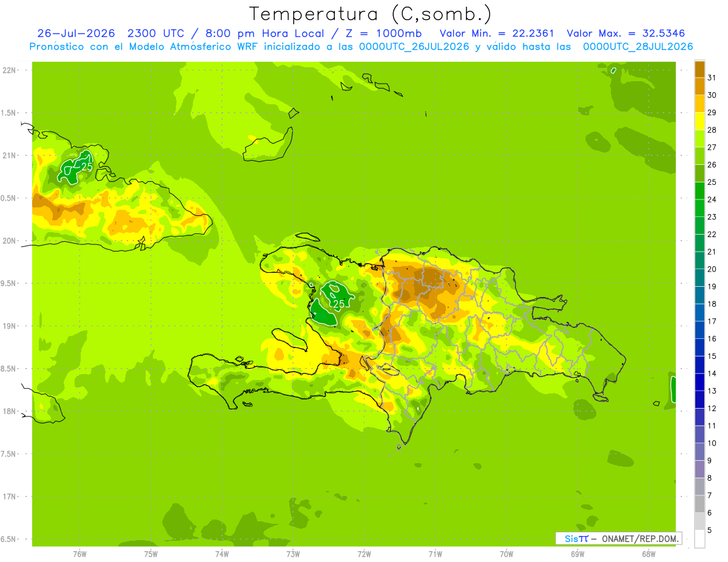
Task: Pick the color bar segment between 14 and 15
Action: tap(699, 365)
